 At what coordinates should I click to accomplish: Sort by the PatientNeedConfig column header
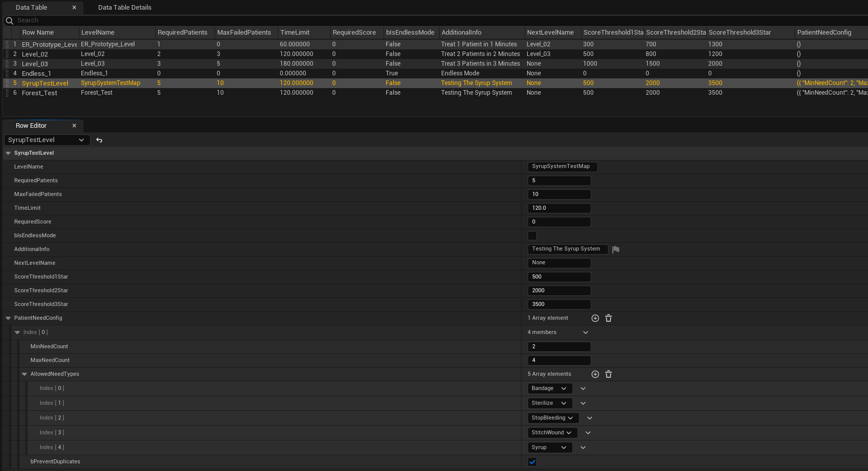tap(831, 33)
